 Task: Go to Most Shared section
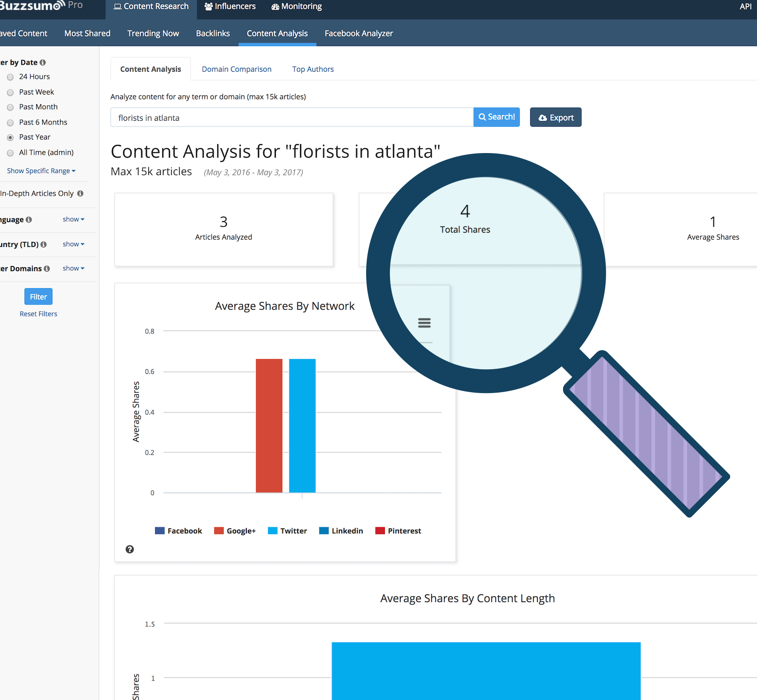click(87, 33)
